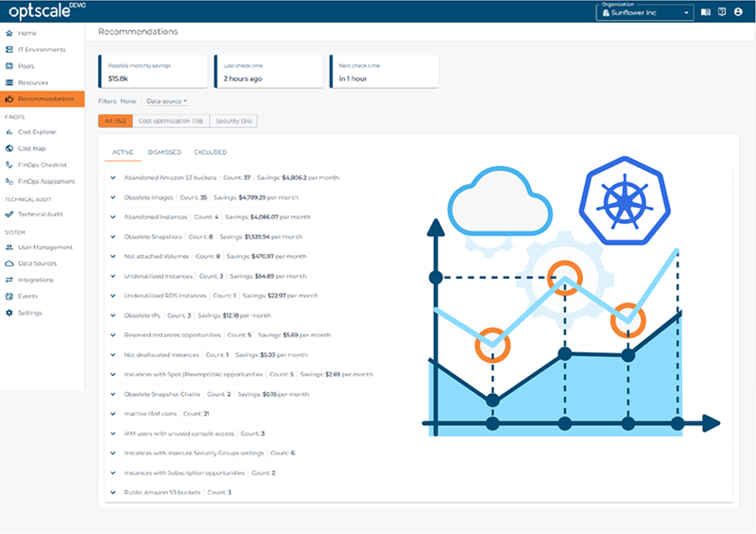Select the All (152) filter tab

pos(115,121)
